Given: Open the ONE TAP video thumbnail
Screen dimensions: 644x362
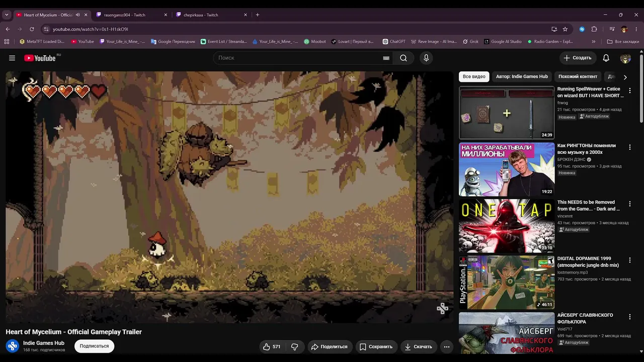Looking at the screenshot, I should (x=507, y=226).
